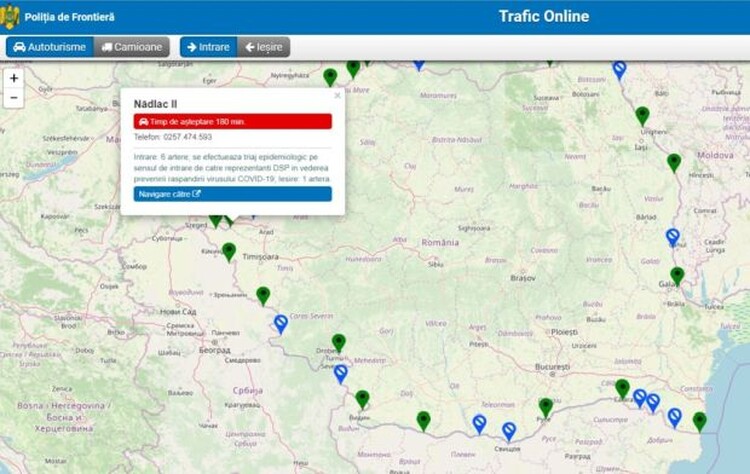Click the green marker near Iași
Screen dimensions: 750x474
click(642, 115)
